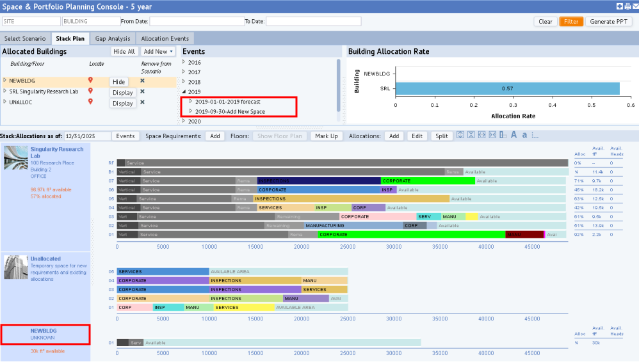639x364 pixels.
Task: Click the email envelope icon
Action: [635, 6]
